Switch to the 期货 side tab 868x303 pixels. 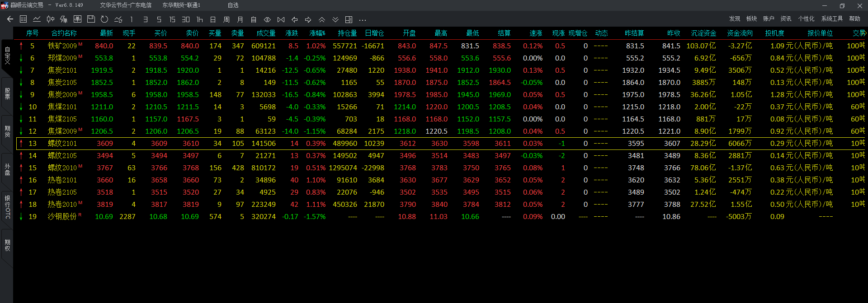coord(7,131)
